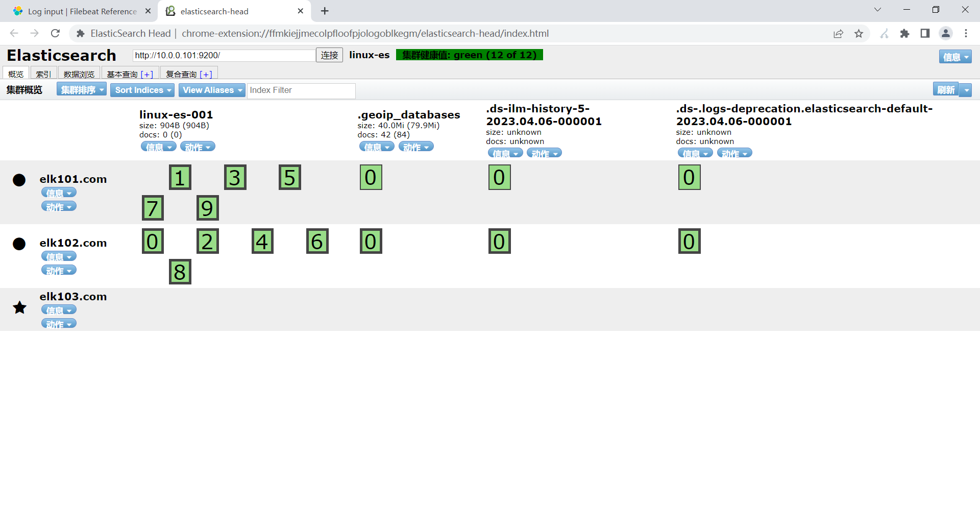Viewport: 980px width, 526px height.
Task: Select shard 9 of linux-es-001
Action: tap(208, 208)
